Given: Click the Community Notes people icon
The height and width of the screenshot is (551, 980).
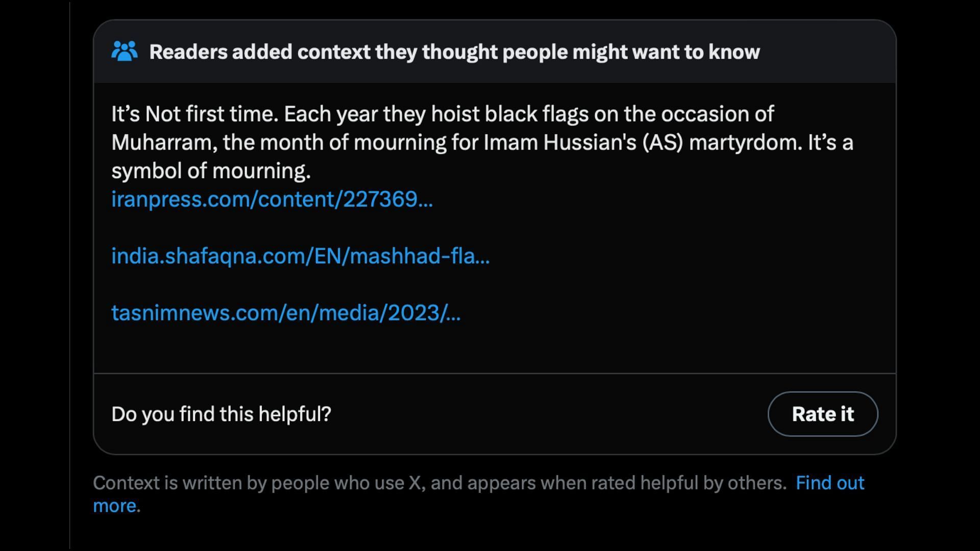Looking at the screenshot, I should (124, 52).
